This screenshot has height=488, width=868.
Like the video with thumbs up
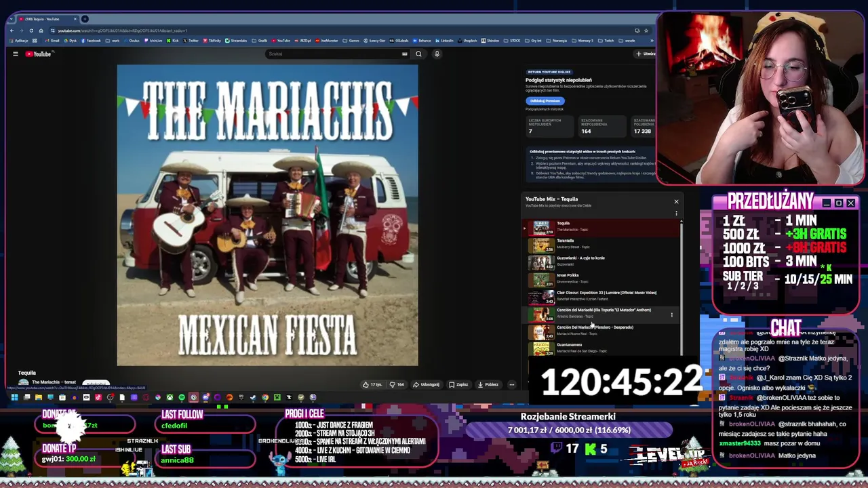click(x=372, y=384)
